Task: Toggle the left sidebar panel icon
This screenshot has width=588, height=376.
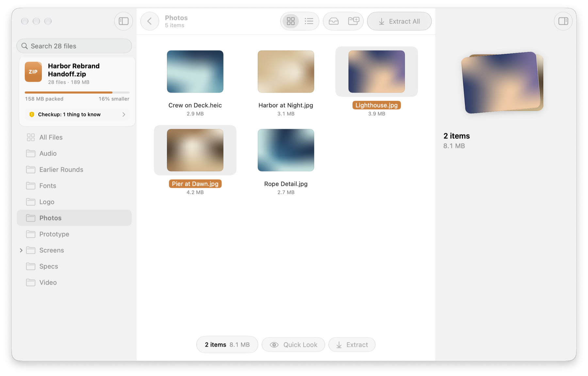Action: tap(123, 21)
